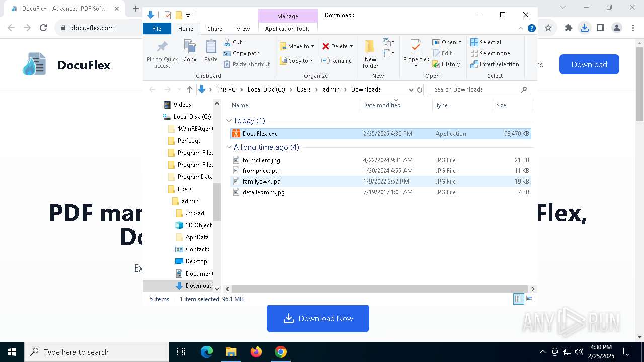Click Rename in Organize group
The height and width of the screenshot is (362, 644).
click(337, 61)
